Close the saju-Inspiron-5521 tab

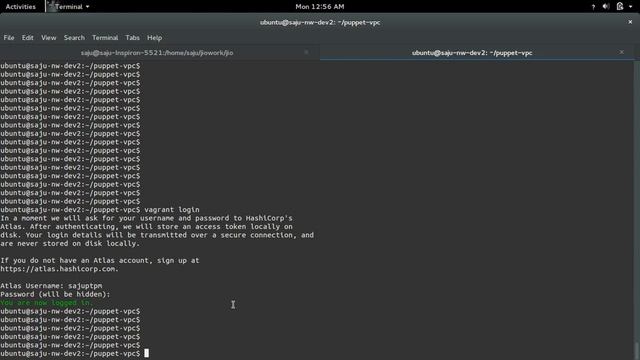click(x=306, y=52)
